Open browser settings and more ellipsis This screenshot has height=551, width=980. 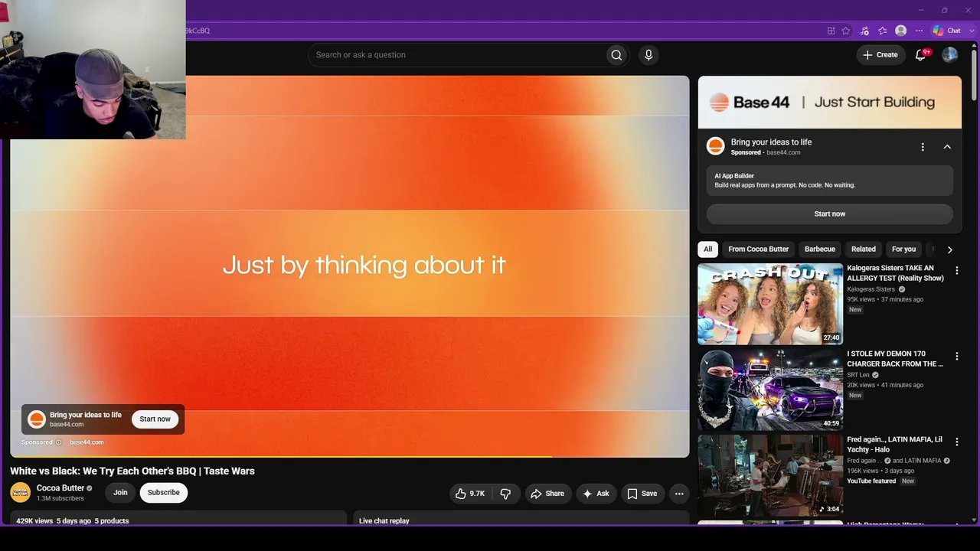pyautogui.click(x=920, y=31)
